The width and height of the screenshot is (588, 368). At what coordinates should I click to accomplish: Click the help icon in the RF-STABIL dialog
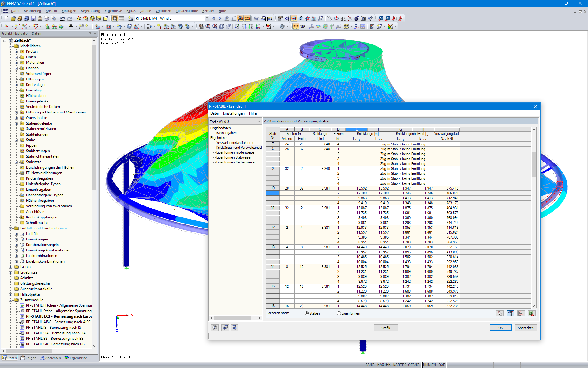point(215,328)
